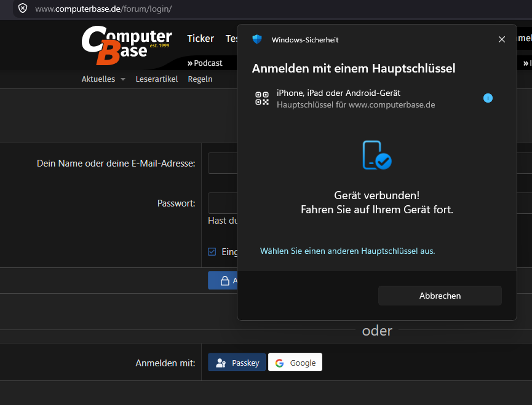Expand the Aktuelles dropdown arrow
The width and height of the screenshot is (532, 405).
tap(123, 79)
